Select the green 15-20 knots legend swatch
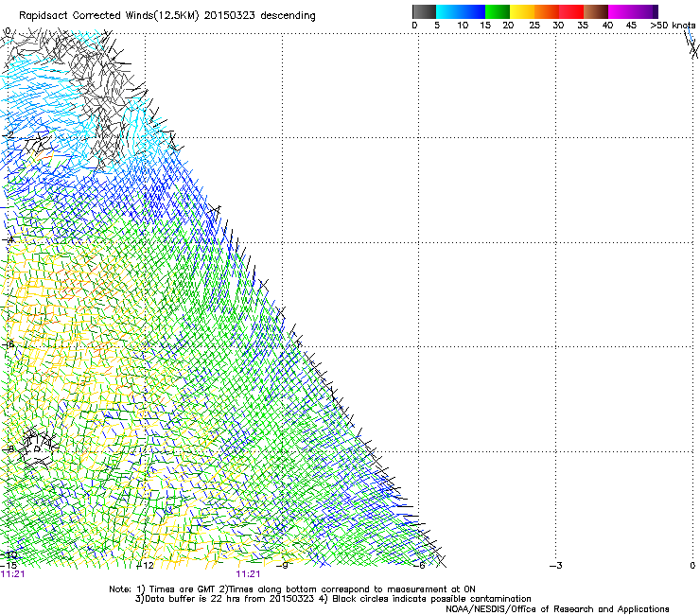The width and height of the screenshot is (700, 615). [x=498, y=11]
